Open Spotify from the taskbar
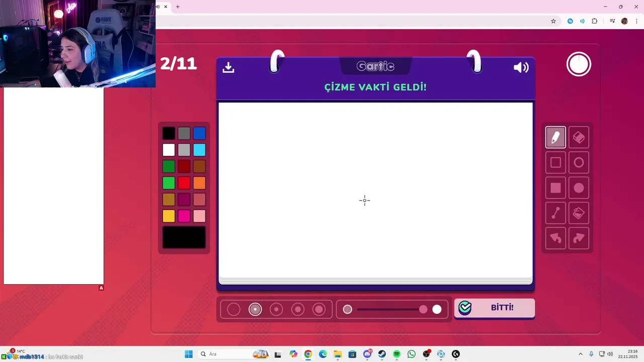Screen dimensions: 644x362 396,354
